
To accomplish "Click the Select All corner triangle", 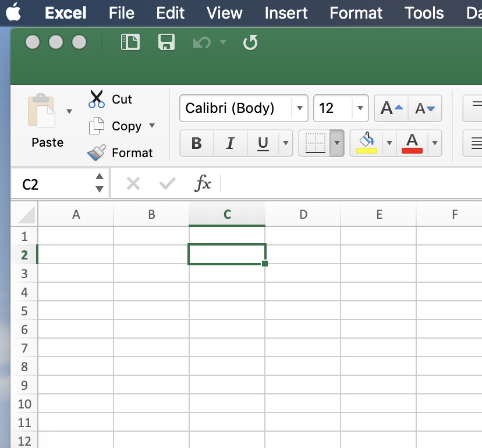I will click(x=26, y=215).
